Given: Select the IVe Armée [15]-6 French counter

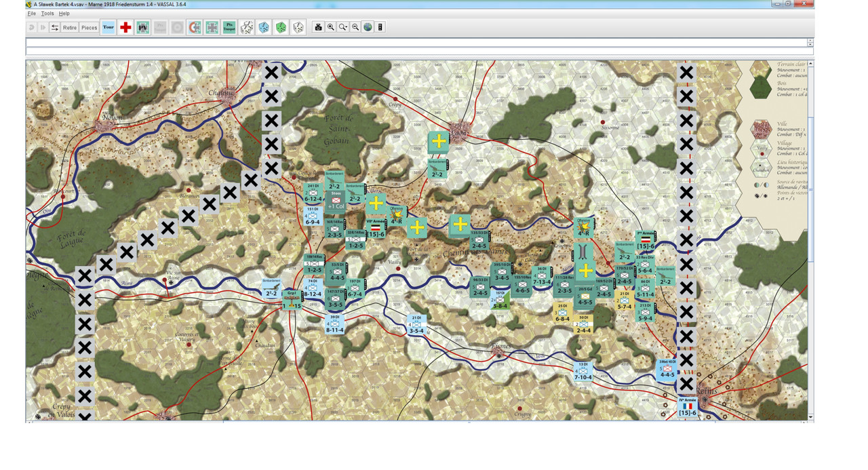Looking at the screenshot, I should (688, 407).
